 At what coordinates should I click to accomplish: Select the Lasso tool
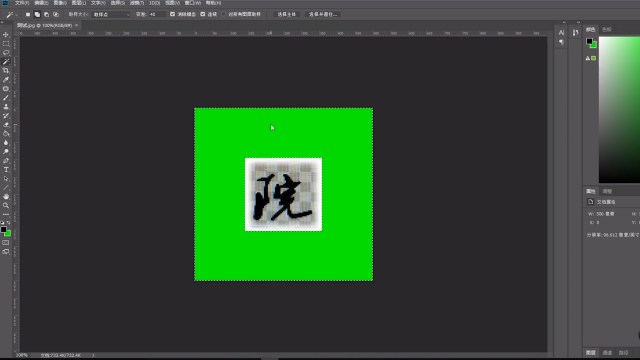tap(6, 53)
